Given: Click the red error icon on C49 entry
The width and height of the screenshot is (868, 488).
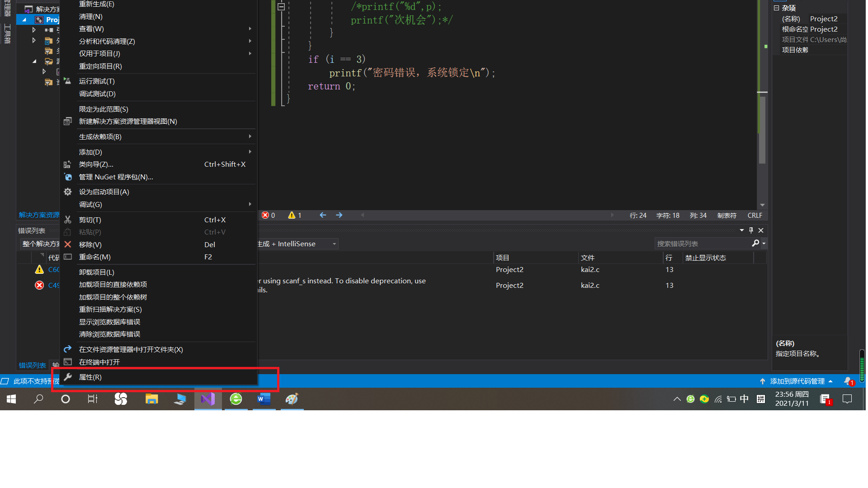Looking at the screenshot, I should click(x=39, y=285).
